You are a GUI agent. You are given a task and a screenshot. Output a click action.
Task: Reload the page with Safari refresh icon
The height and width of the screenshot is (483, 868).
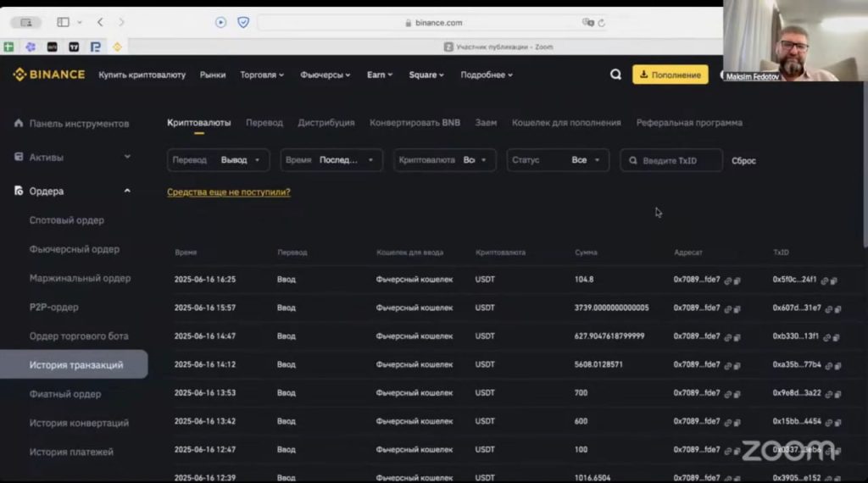point(602,23)
